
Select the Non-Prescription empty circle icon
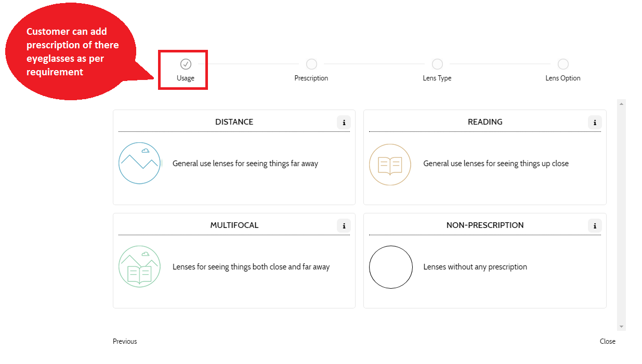pyautogui.click(x=390, y=267)
